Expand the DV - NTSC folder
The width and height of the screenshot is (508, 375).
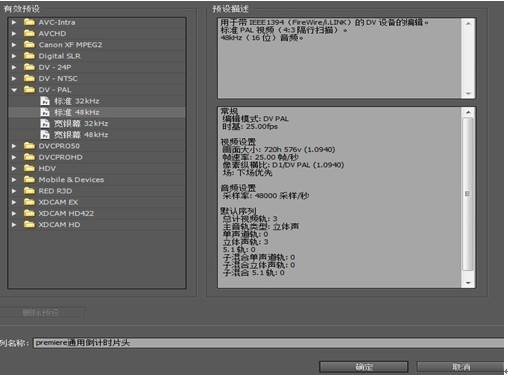[x=14, y=78]
